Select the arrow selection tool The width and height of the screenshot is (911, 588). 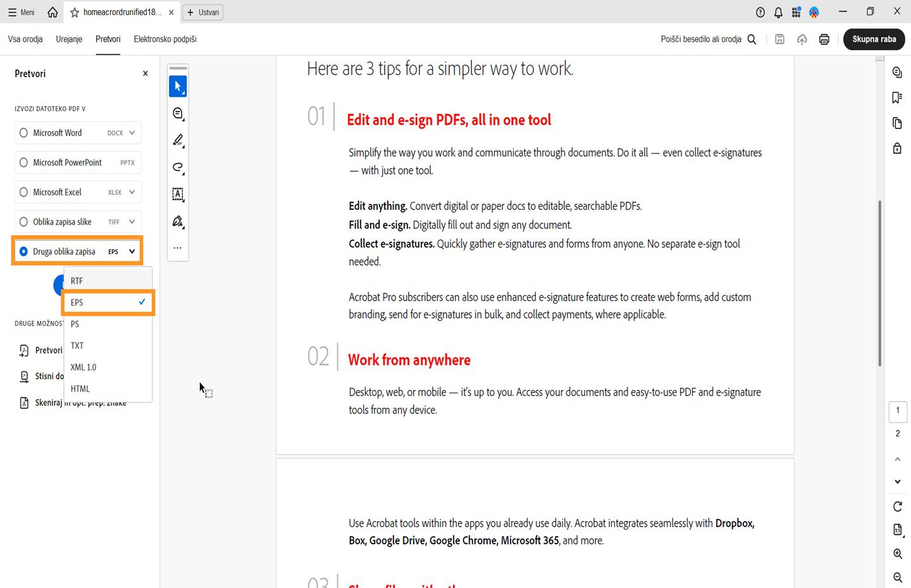(178, 86)
